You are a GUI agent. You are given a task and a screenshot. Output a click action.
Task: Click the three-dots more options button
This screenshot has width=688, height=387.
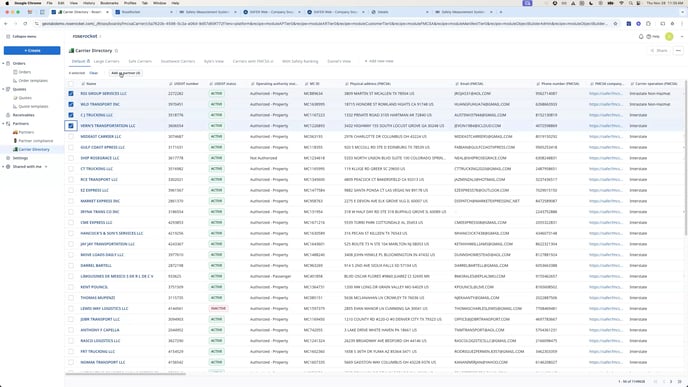(678, 51)
